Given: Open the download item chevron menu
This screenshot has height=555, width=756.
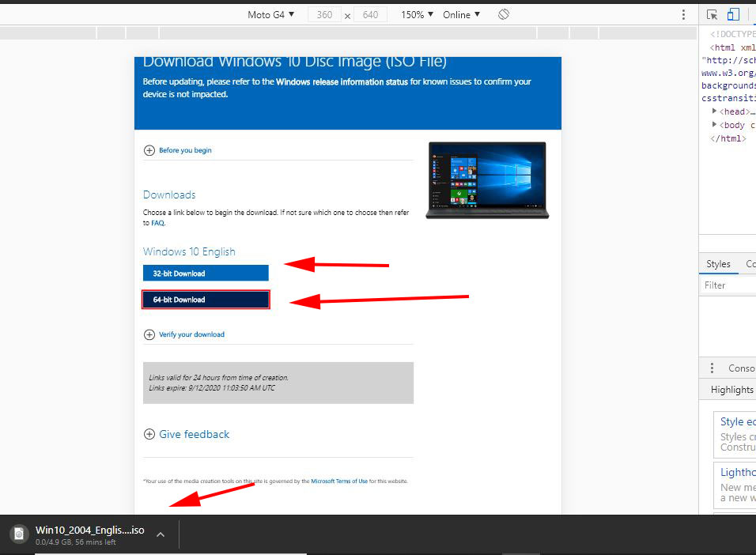Looking at the screenshot, I should tap(161, 534).
